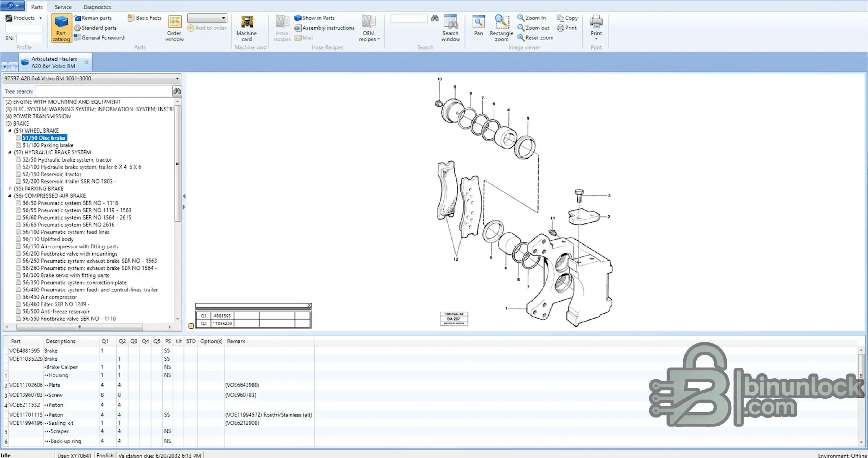Image resolution: width=868 pixels, height=458 pixels.
Task: Open Assembly instructions
Action: click(x=325, y=28)
